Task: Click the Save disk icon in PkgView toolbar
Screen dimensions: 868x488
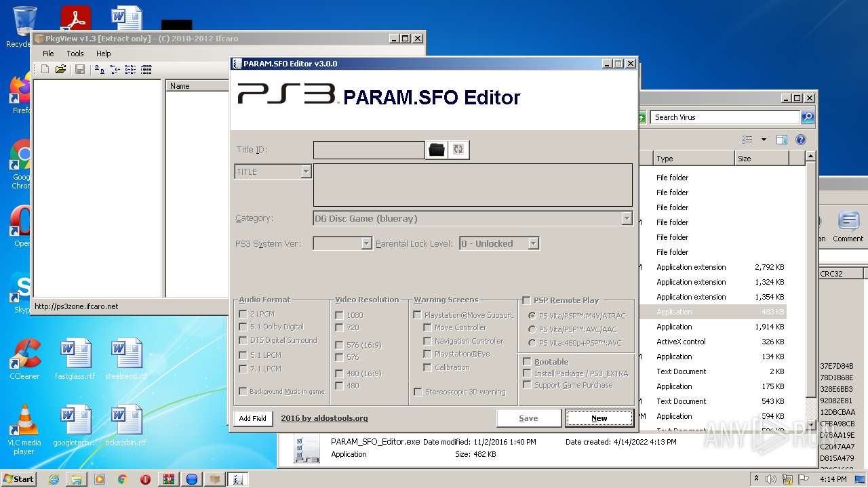Action: [x=80, y=69]
